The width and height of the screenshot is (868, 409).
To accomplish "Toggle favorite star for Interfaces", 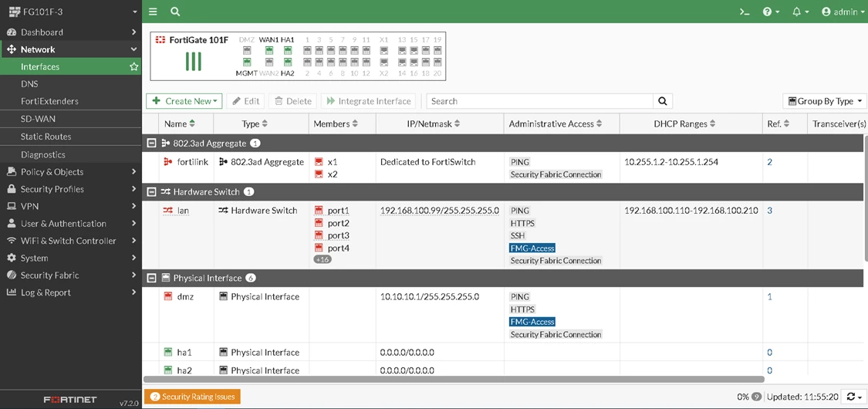I will pos(133,66).
